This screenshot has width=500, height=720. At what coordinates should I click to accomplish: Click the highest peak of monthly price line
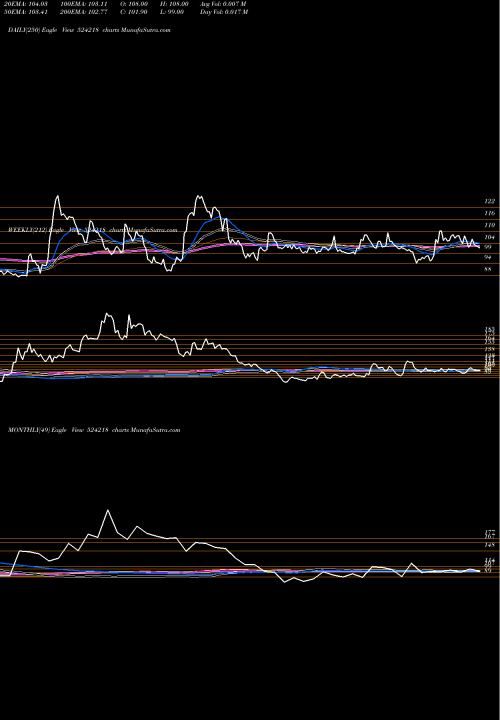coord(108,510)
